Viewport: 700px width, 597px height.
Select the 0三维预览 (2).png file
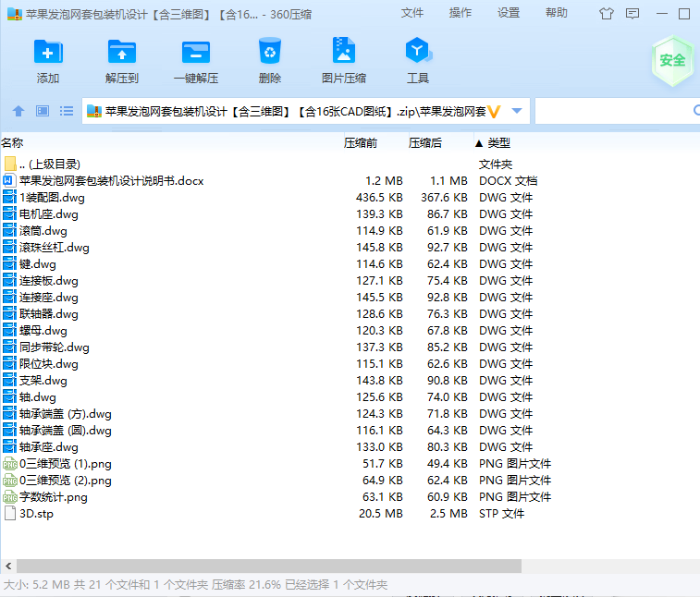pyautogui.click(x=350, y=481)
